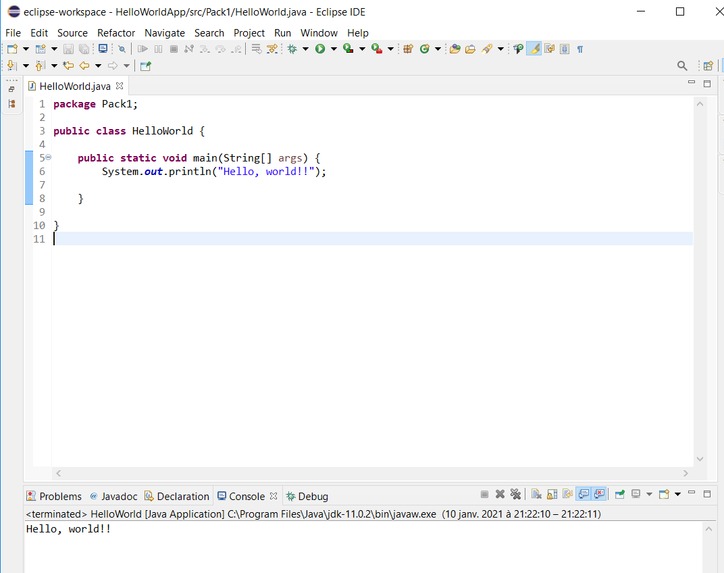Click the Pin Console icon
Image resolution: width=724 pixels, height=573 pixels.
[x=620, y=495]
